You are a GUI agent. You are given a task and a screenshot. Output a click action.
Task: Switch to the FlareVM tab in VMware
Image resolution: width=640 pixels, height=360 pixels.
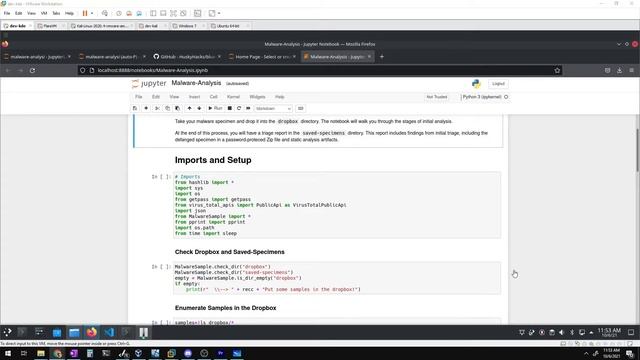point(50,26)
